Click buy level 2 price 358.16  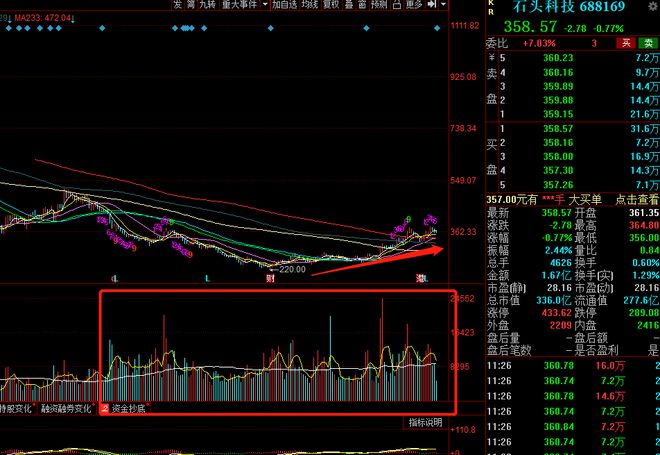point(558,143)
